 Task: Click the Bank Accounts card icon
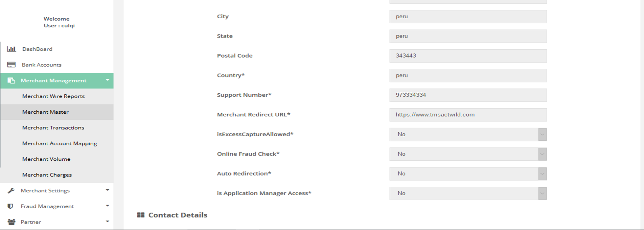click(11, 65)
